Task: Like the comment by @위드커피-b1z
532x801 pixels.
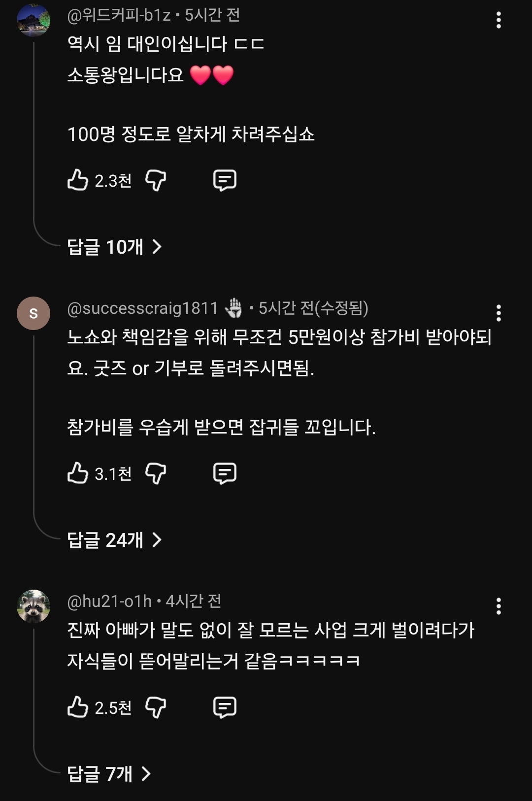Action: pyautogui.click(x=78, y=180)
